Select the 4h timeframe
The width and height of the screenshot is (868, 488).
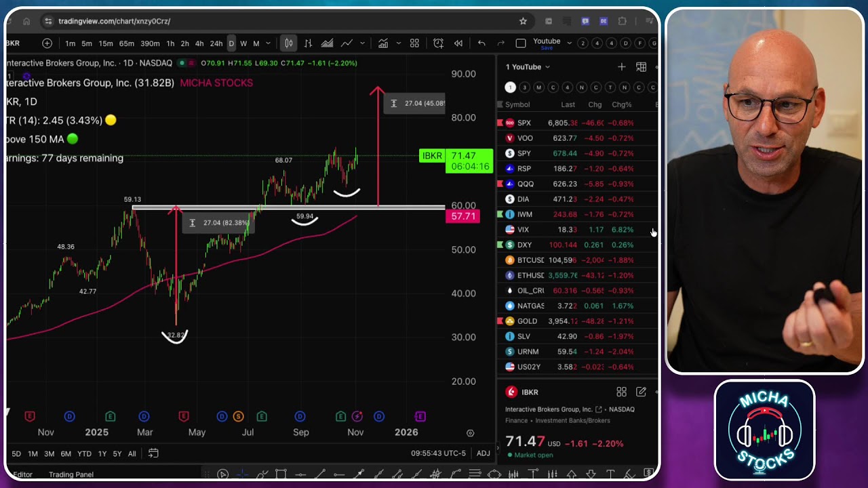pos(199,43)
